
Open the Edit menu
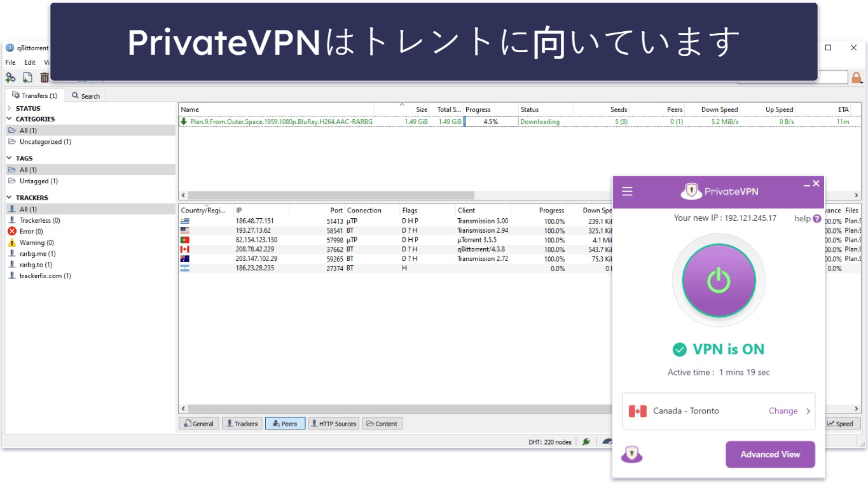30,62
